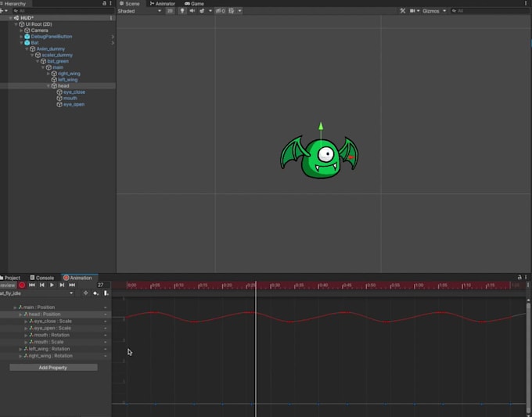
Task: Click the Add Keyframe icon
Action: [95, 293]
